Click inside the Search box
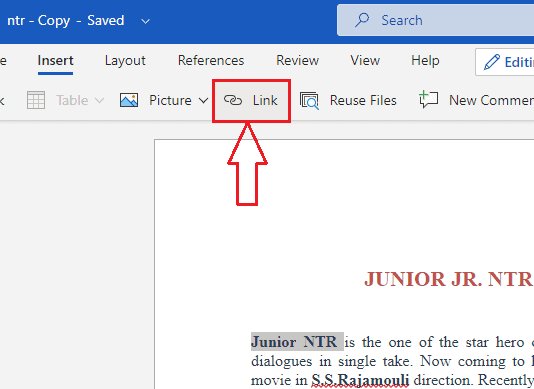Image resolution: width=534 pixels, height=389 pixels. click(436, 20)
